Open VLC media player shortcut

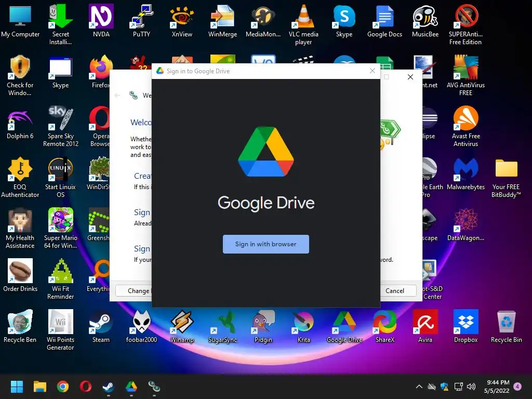pos(303,24)
